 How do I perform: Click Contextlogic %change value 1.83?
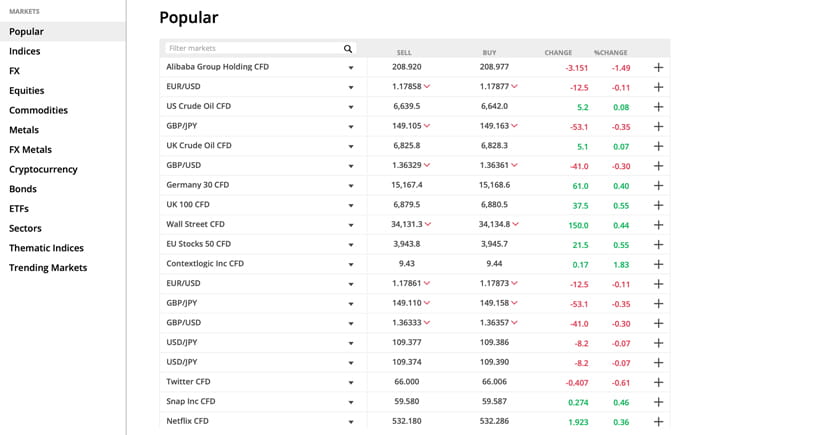click(621, 265)
